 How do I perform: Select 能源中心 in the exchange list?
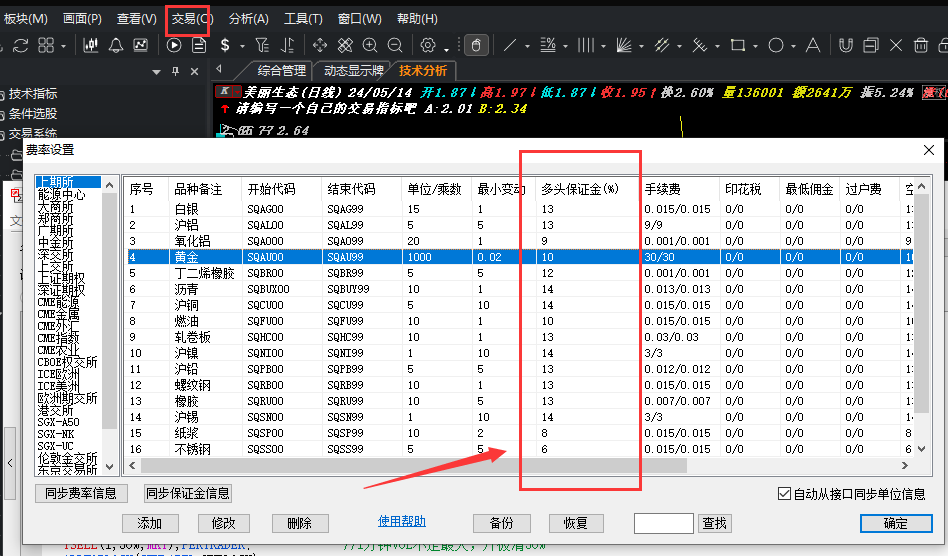(62, 195)
